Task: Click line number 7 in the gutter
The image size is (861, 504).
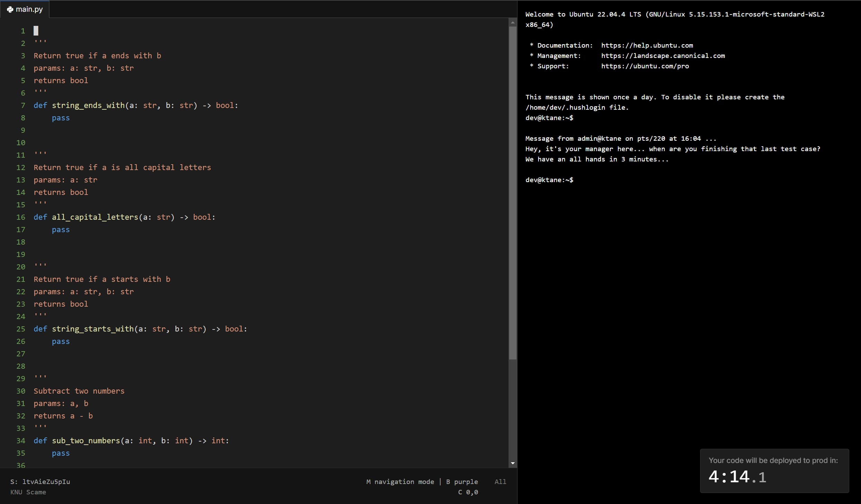Action: (23, 105)
